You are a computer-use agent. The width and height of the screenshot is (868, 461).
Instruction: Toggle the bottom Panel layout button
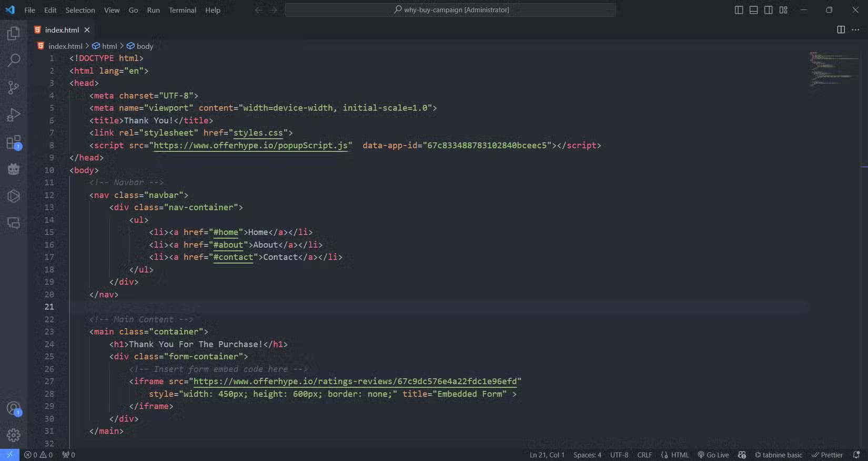coord(753,10)
